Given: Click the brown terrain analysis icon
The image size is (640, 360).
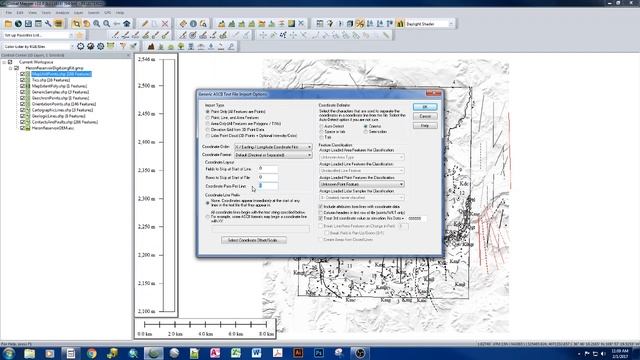Looking at the screenshot, I should click(151, 47).
